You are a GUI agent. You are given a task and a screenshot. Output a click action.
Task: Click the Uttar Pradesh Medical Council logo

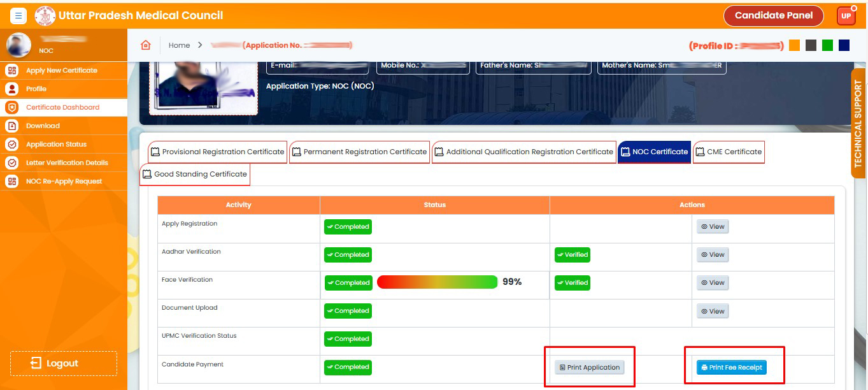(45, 16)
